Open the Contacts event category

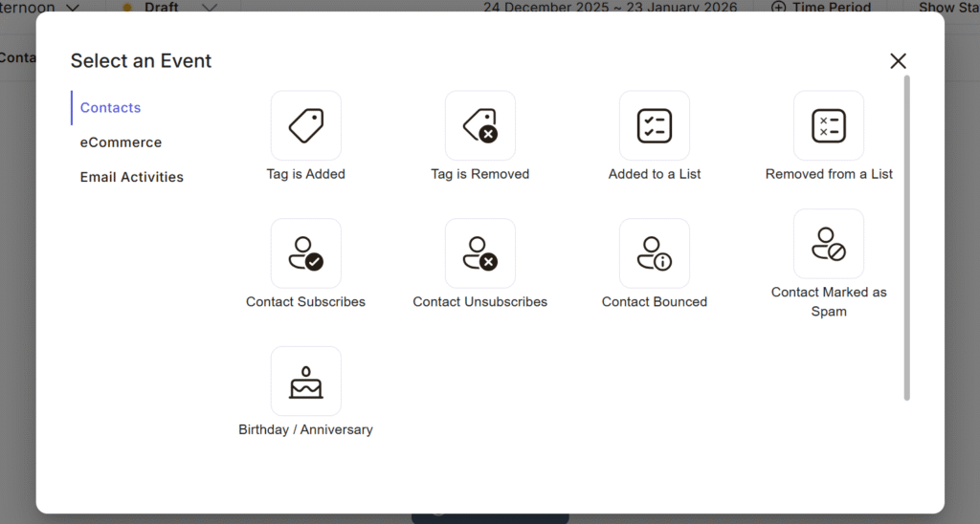point(110,108)
